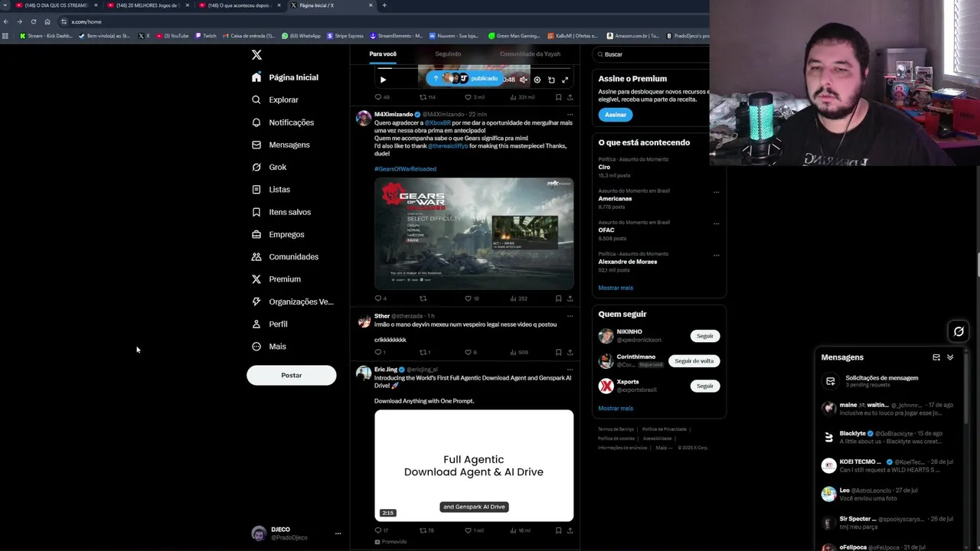This screenshot has width=980, height=551.
Task: Compose a new message in Mensagens panel
Action: click(936, 357)
